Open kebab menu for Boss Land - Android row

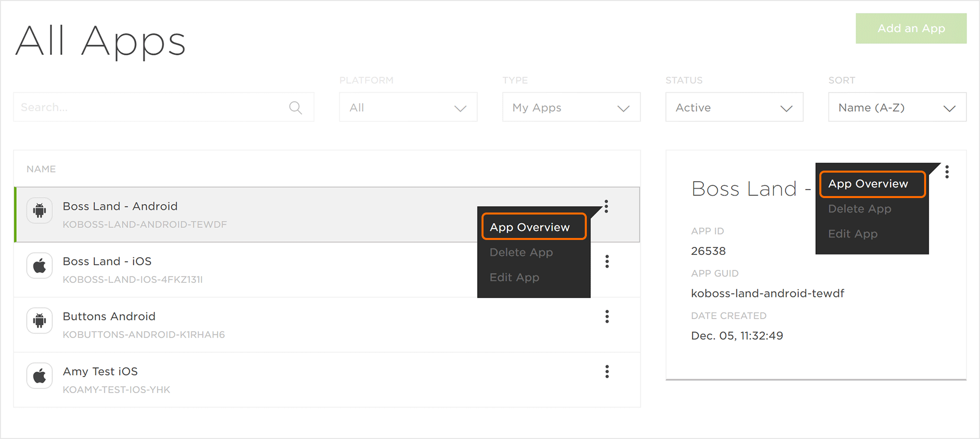tap(606, 207)
